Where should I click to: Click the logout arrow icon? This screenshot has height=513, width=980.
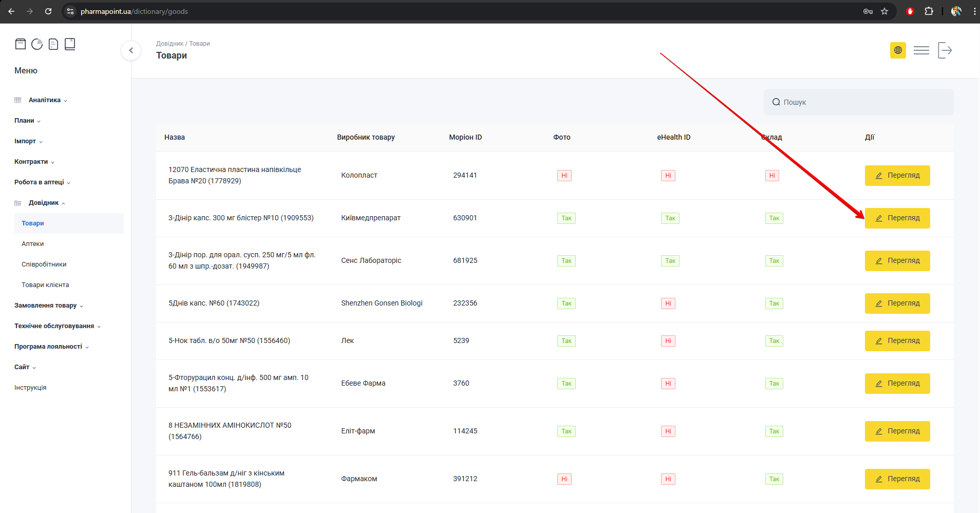coord(945,50)
